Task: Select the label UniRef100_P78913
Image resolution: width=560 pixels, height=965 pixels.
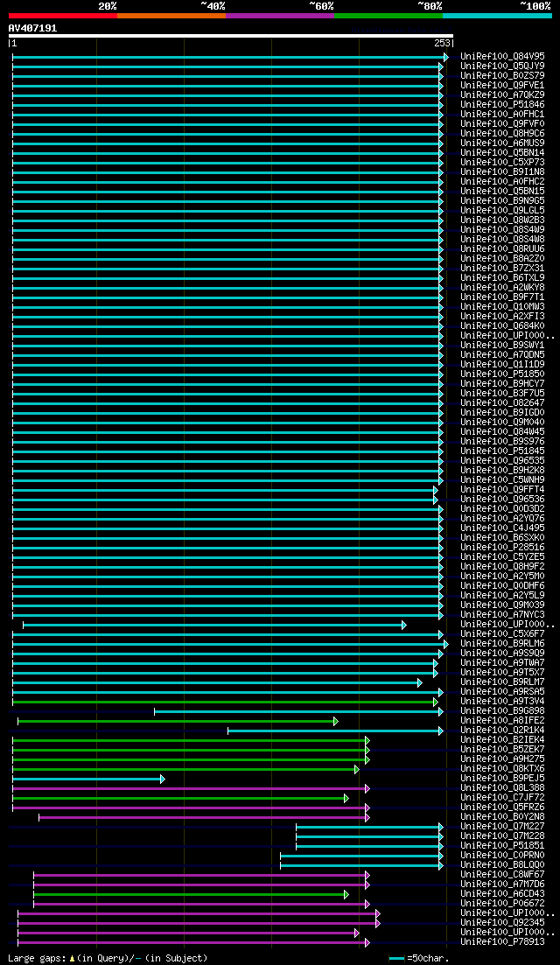Action: coord(502,941)
